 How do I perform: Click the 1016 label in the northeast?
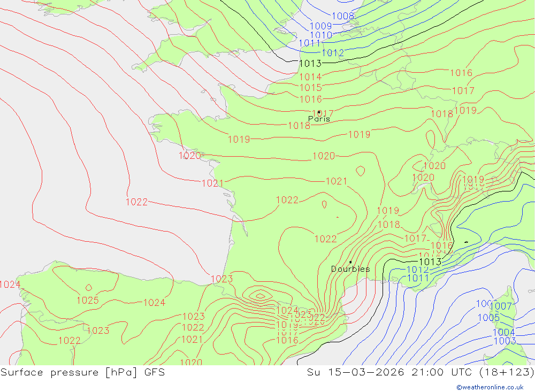[x=461, y=73]
